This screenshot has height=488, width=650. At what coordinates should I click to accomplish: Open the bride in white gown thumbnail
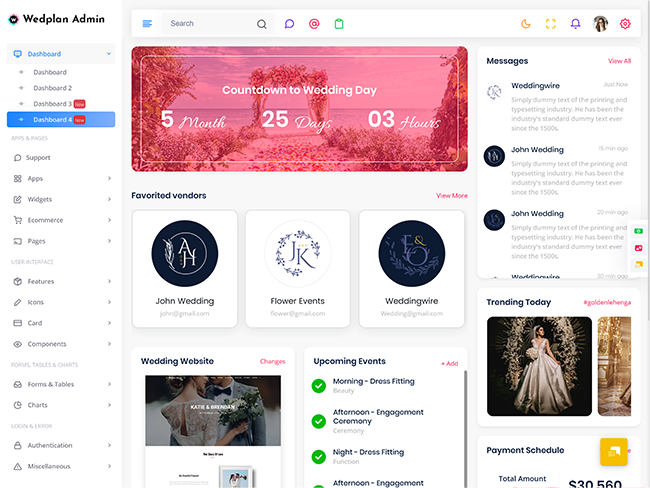pyautogui.click(x=539, y=366)
